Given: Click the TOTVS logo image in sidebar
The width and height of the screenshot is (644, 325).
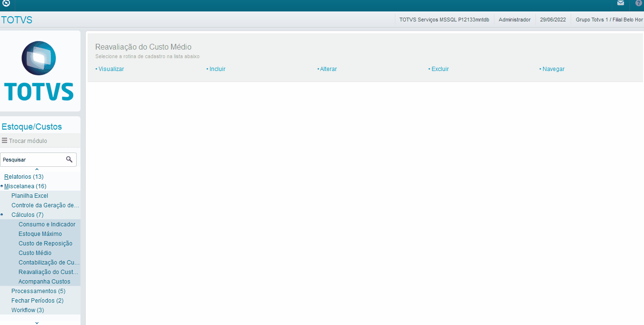Looking at the screenshot, I should coord(39,71).
